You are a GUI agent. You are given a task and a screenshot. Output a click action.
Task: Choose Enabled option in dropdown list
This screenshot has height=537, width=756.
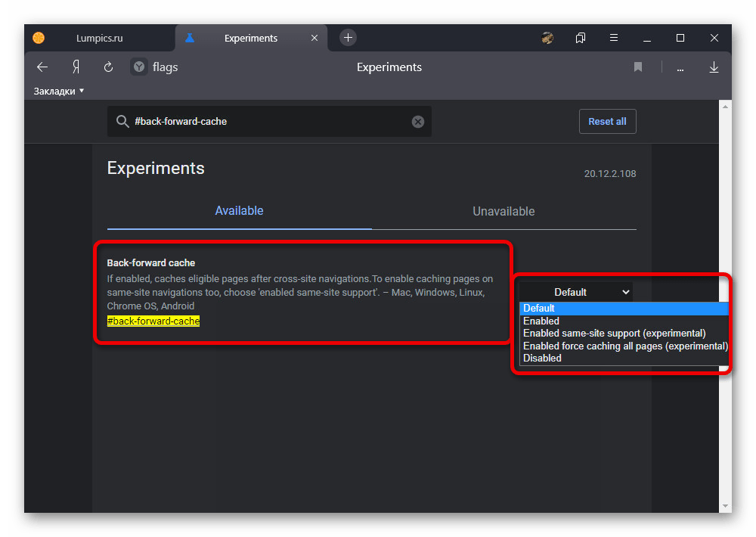(x=541, y=321)
